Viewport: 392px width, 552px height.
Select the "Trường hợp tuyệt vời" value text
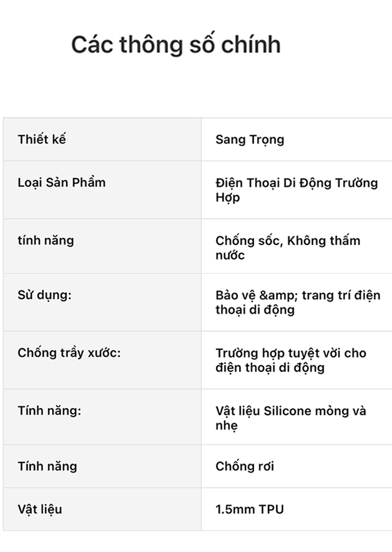290,360
